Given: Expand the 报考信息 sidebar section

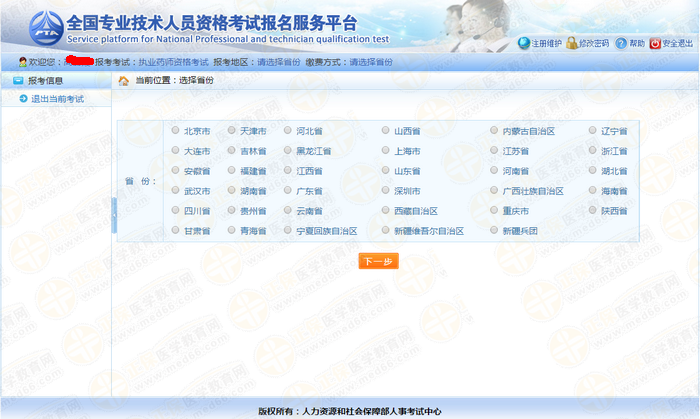Looking at the screenshot, I should click(x=46, y=80).
